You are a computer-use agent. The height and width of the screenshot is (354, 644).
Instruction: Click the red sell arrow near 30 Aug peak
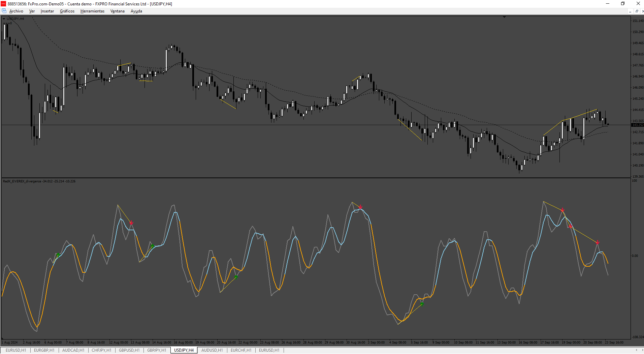click(360, 207)
